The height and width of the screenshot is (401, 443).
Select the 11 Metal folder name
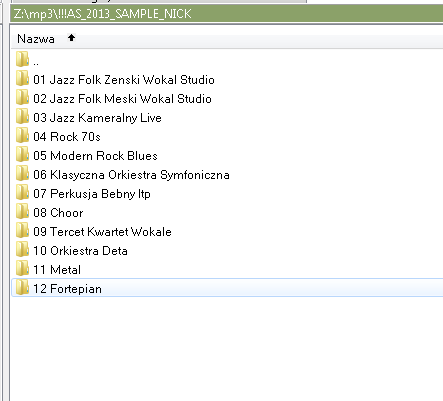pos(57,270)
